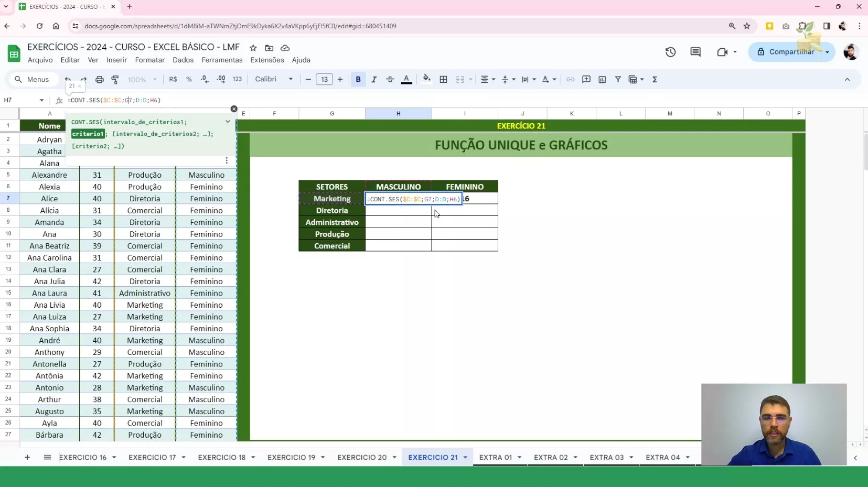
Task: Toggle strikethrough formatting
Action: click(390, 80)
